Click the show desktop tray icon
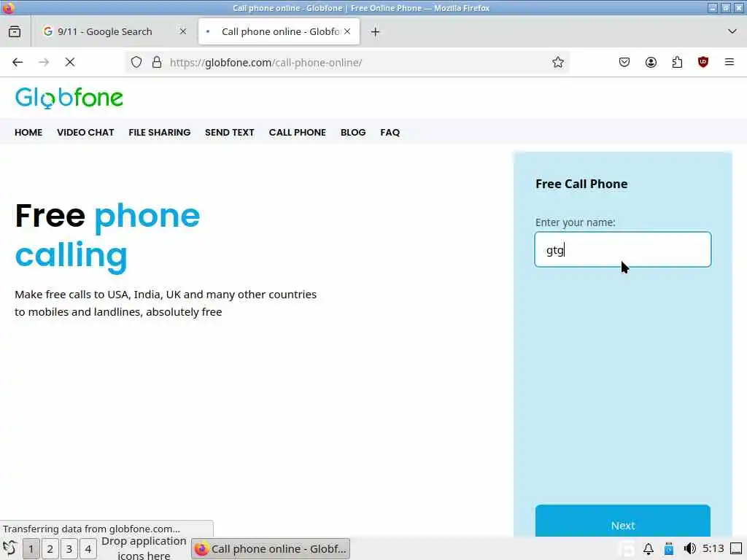Image resolution: width=747 pixels, height=560 pixels. [736, 548]
